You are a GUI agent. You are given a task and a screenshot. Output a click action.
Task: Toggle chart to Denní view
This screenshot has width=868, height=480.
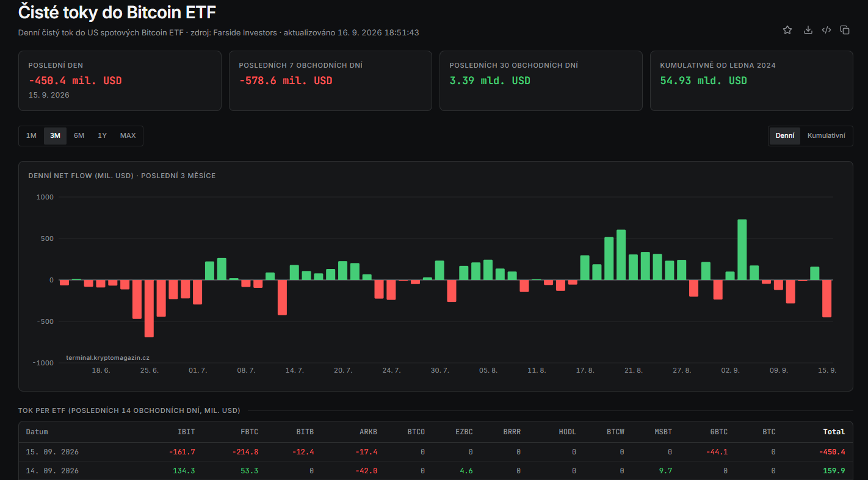pyautogui.click(x=784, y=135)
